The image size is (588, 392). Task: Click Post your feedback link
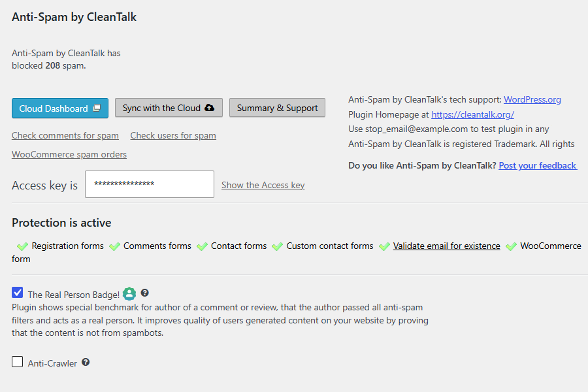coord(538,165)
